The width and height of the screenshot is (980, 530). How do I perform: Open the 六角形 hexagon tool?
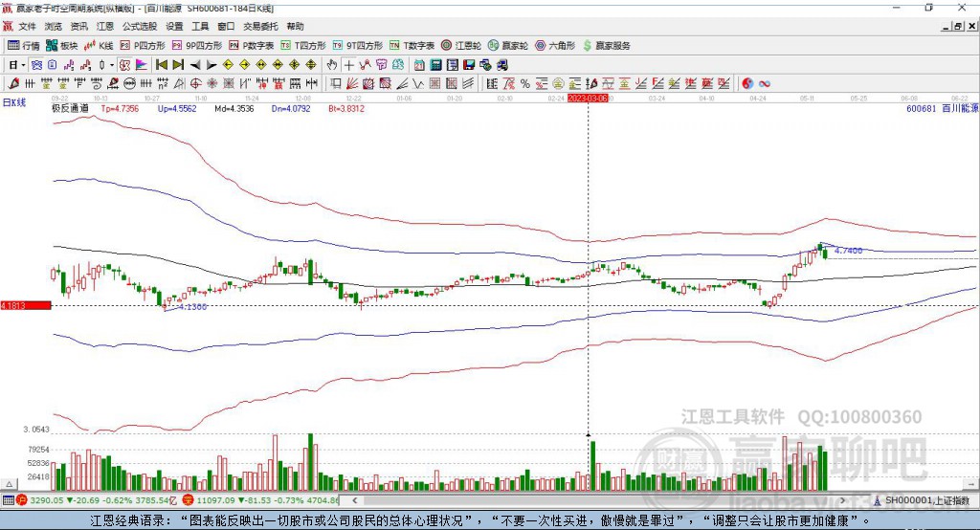[555, 46]
